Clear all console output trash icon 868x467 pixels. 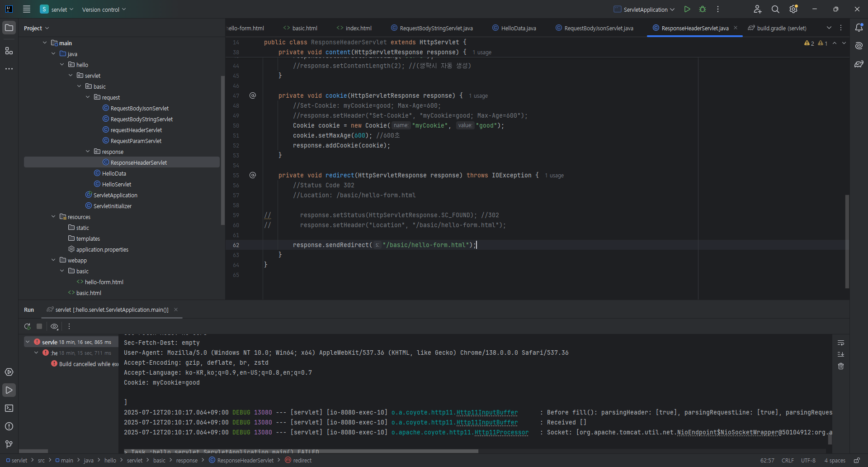pyautogui.click(x=841, y=366)
